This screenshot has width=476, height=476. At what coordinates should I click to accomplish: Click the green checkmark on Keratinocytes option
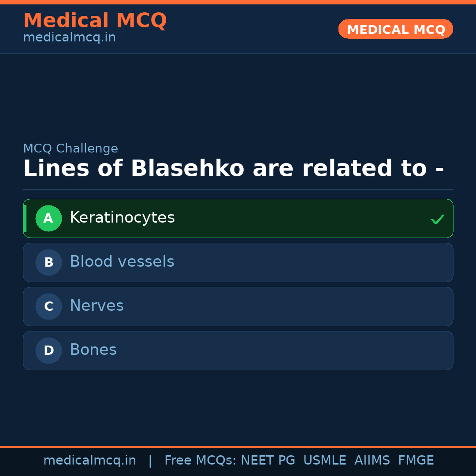click(437, 219)
